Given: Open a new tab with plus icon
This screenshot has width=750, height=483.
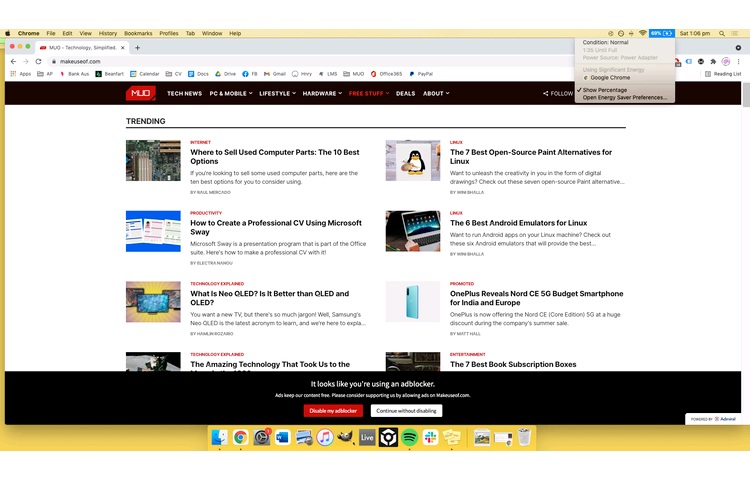Looking at the screenshot, I should click(x=137, y=48).
